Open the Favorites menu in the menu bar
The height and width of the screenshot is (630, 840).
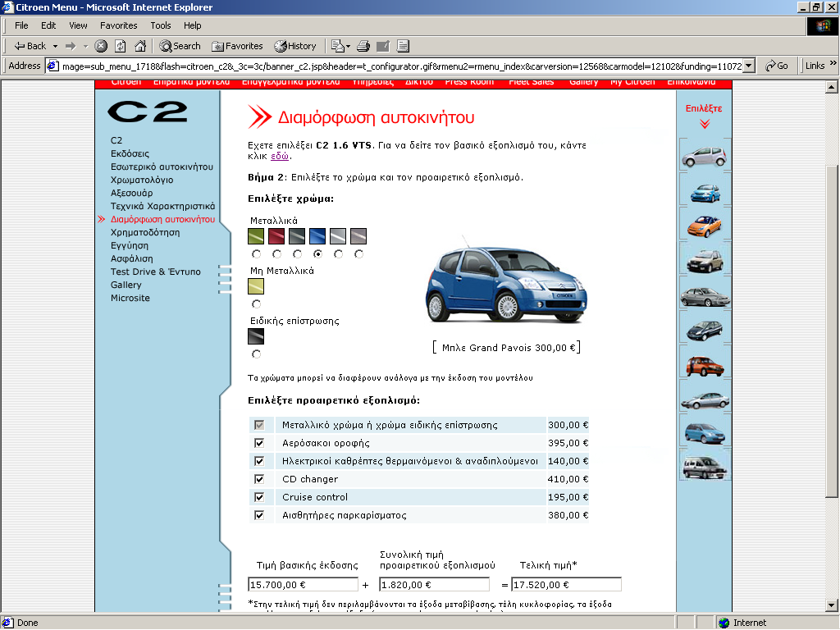[118, 25]
